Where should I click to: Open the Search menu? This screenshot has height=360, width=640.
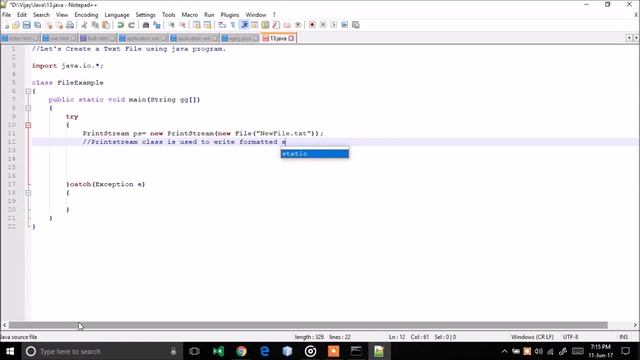41,15
